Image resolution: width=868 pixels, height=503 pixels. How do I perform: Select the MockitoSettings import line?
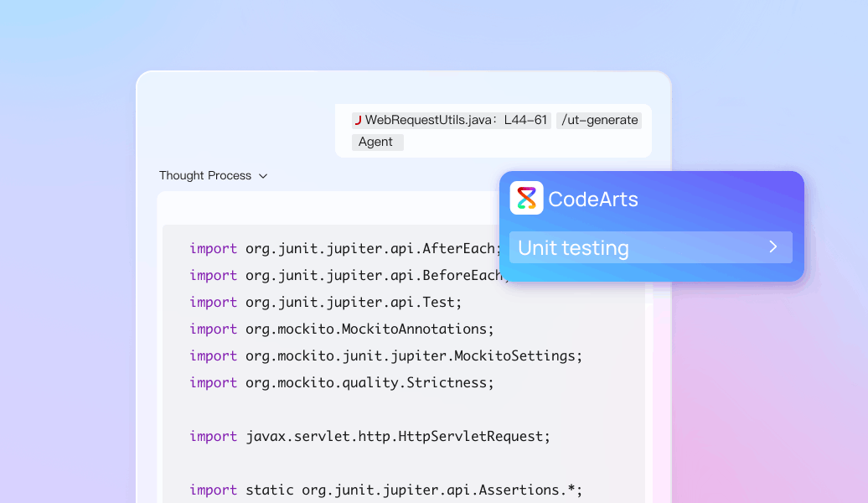385,355
